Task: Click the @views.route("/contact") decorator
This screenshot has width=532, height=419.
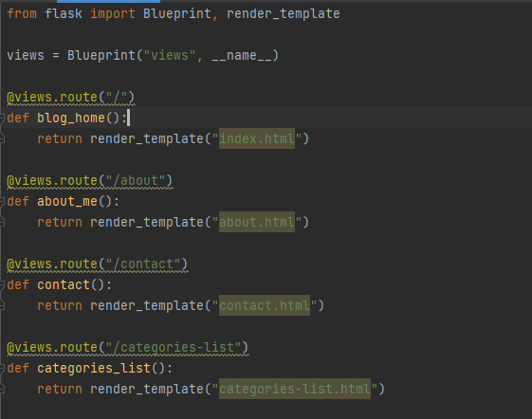Action: (97, 264)
